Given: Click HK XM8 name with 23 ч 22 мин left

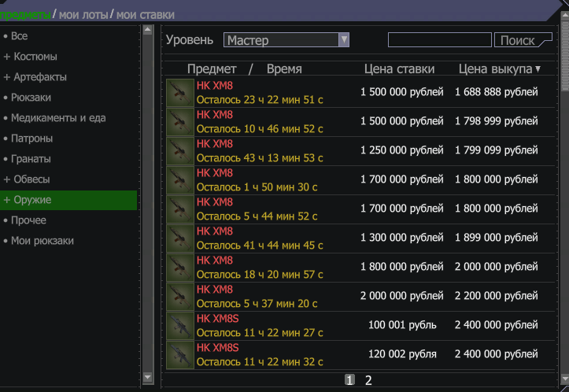Looking at the screenshot, I should click(x=215, y=86).
